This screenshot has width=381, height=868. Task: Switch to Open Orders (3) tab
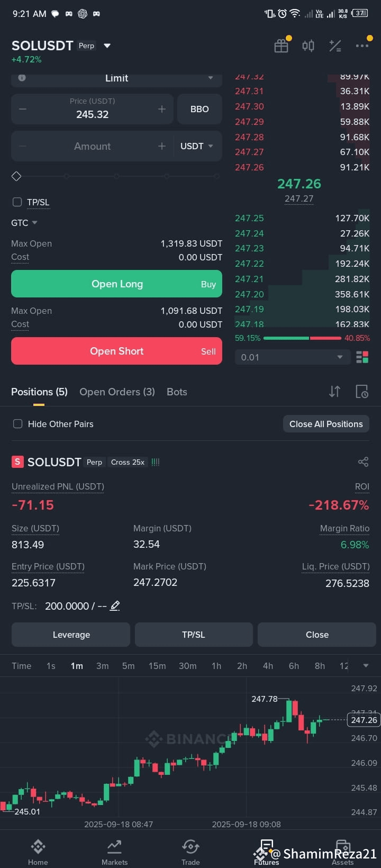coord(117,392)
